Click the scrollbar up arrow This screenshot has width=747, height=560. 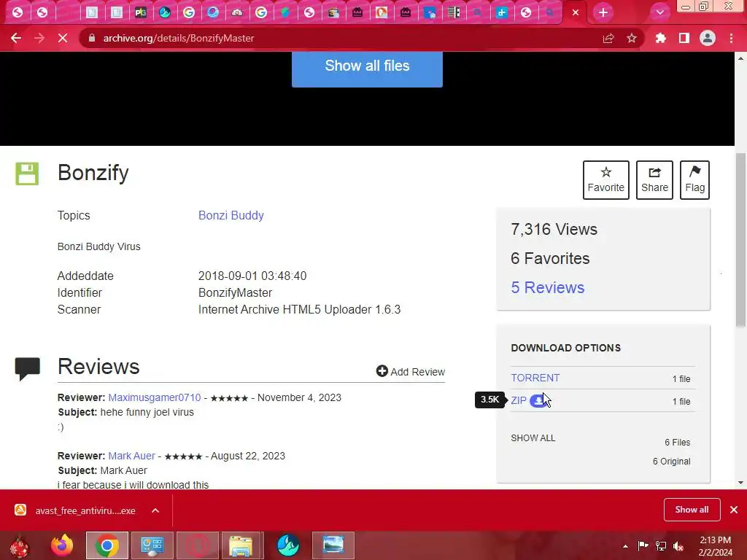(740, 58)
